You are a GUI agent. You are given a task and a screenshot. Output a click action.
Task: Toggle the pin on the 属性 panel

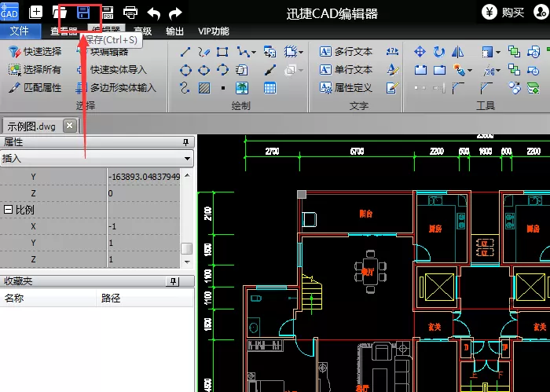[185, 142]
